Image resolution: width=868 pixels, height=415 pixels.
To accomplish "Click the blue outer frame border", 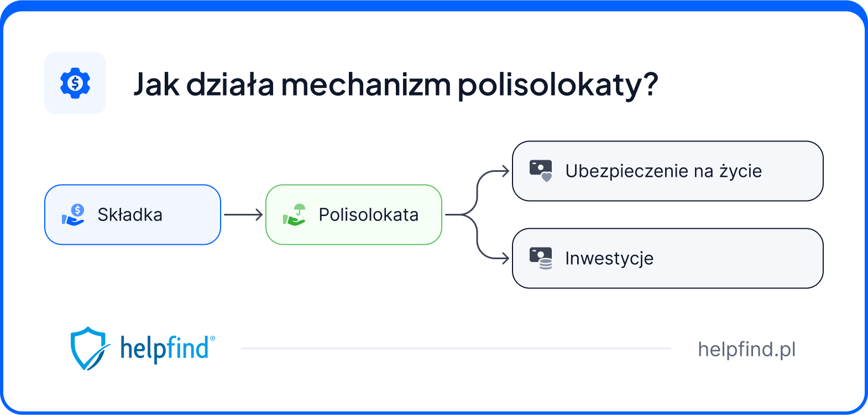I will [434, 5].
